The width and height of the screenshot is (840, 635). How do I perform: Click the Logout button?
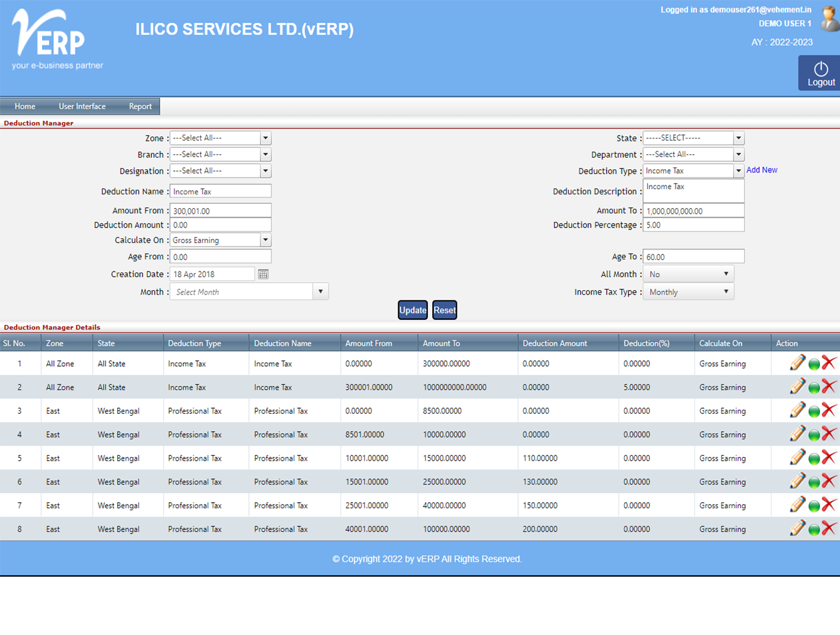pos(821,73)
